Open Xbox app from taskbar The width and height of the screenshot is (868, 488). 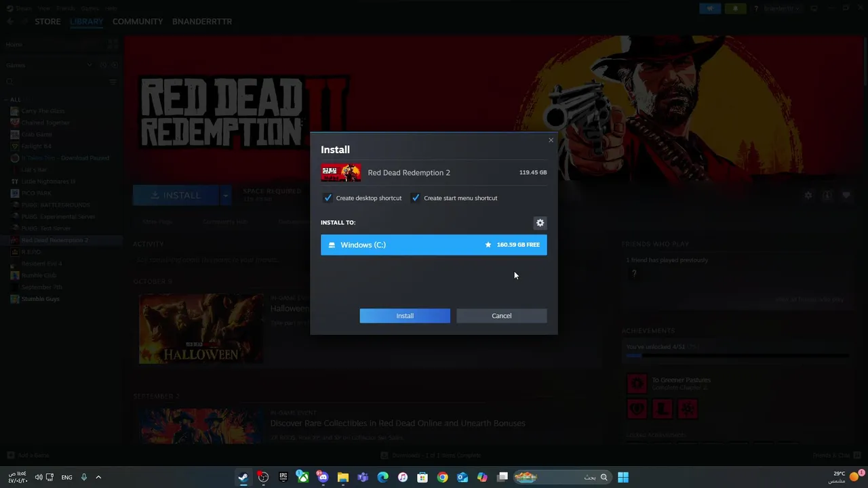[302, 477]
